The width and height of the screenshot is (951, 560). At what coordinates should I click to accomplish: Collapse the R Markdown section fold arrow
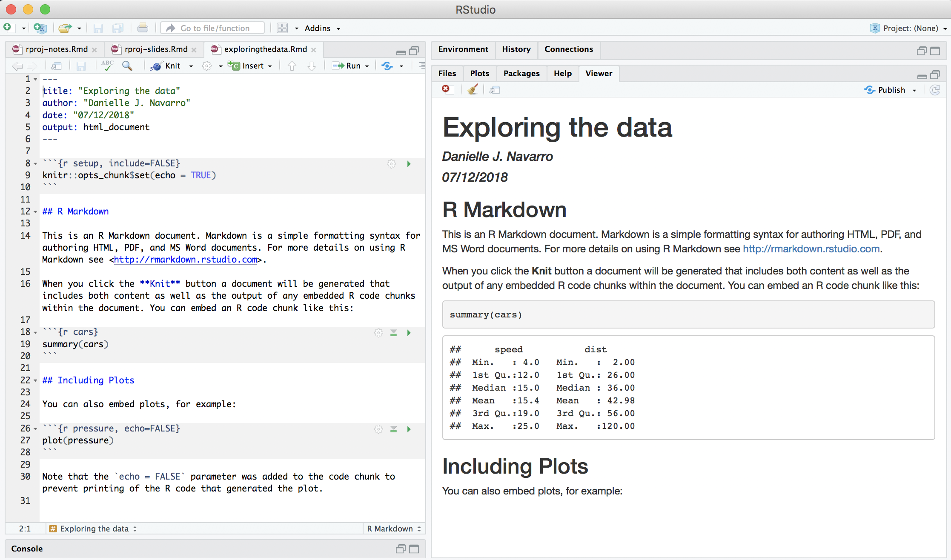point(35,212)
